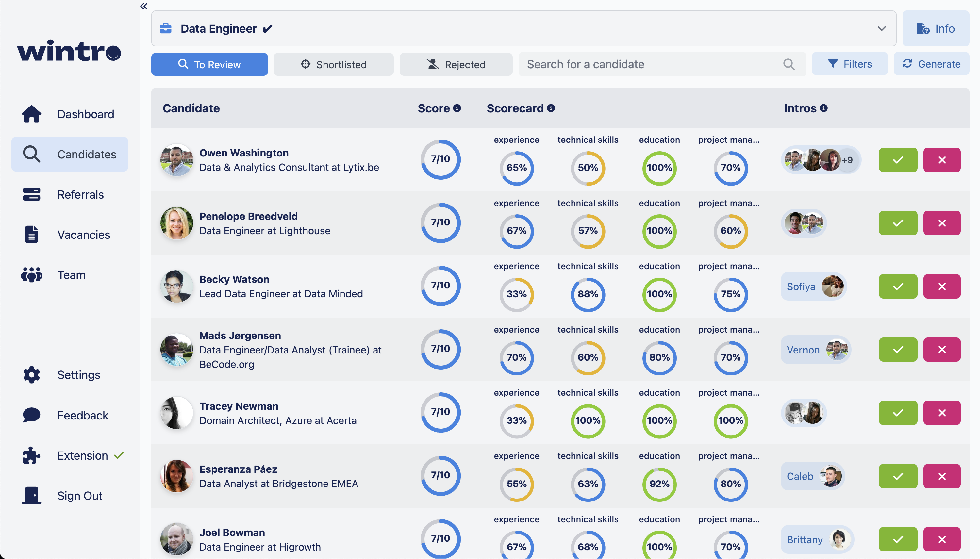Image resolution: width=980 pixels, height=559 pixels.
Task: Click the Generate button
Action: (931, 64)
